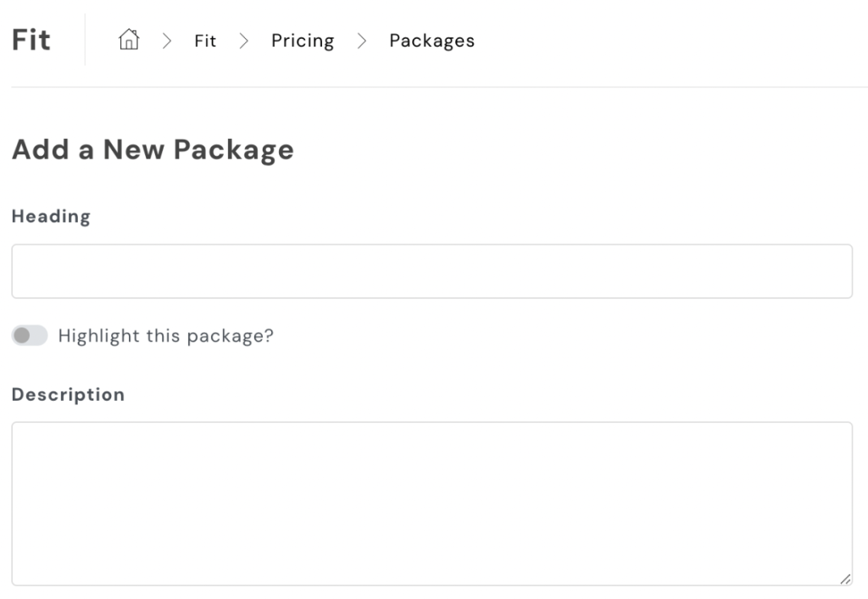Grab the Description textarea resize handle

845,579
